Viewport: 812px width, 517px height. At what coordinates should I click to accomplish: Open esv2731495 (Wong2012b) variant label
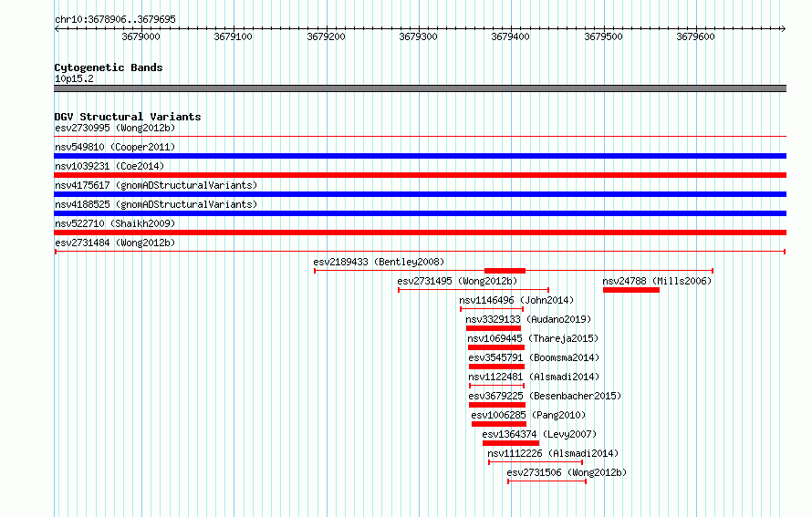[x=457, y=281]
